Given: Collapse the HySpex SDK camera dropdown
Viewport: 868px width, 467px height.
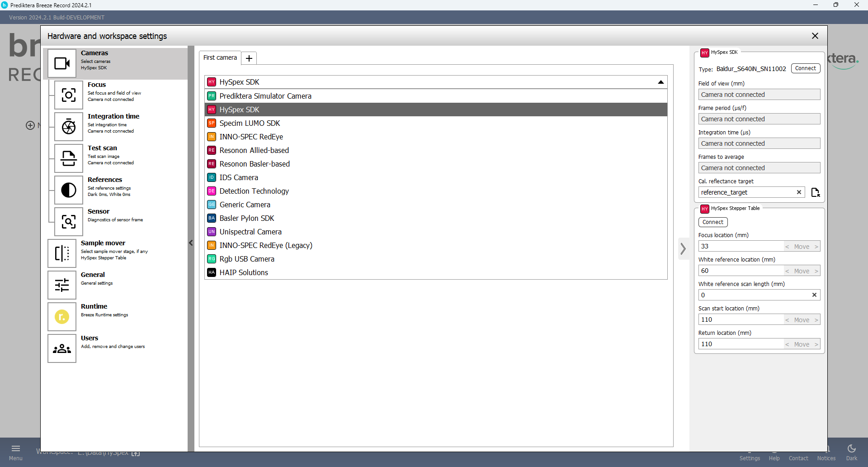Looking at the screenshot, I should click(x=660, y=82).
